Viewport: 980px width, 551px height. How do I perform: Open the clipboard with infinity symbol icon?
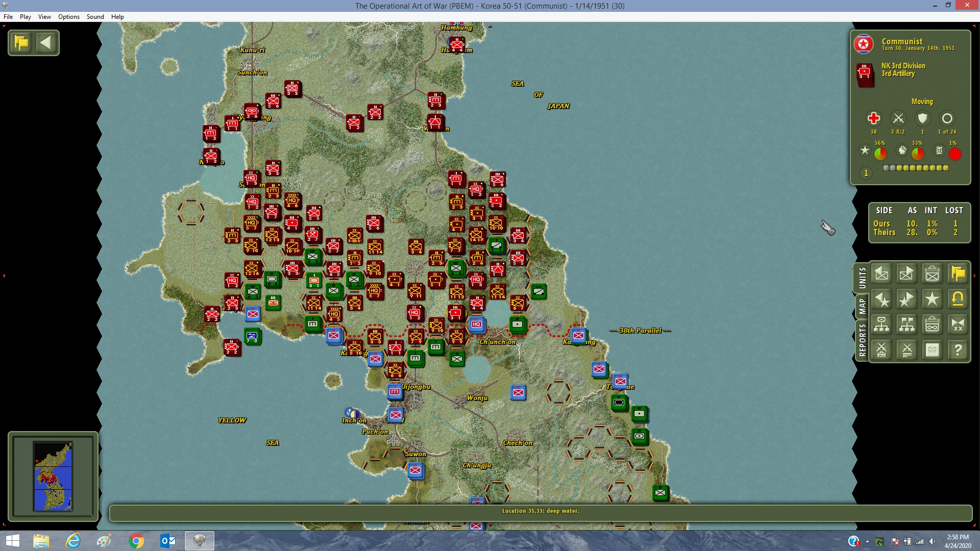coord(933,324)
